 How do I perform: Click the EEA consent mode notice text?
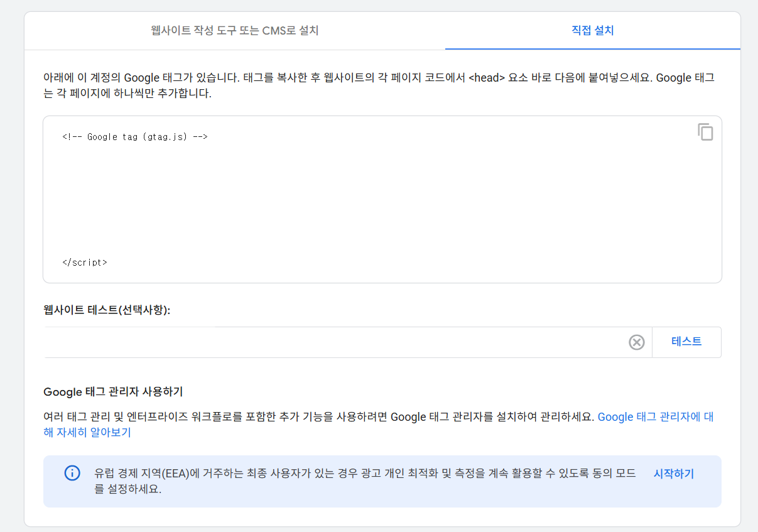tap(365, 481)
